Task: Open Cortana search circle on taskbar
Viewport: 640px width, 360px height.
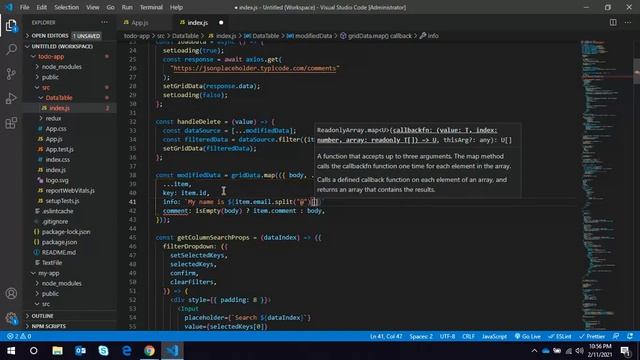Action: tap(34, 351)
